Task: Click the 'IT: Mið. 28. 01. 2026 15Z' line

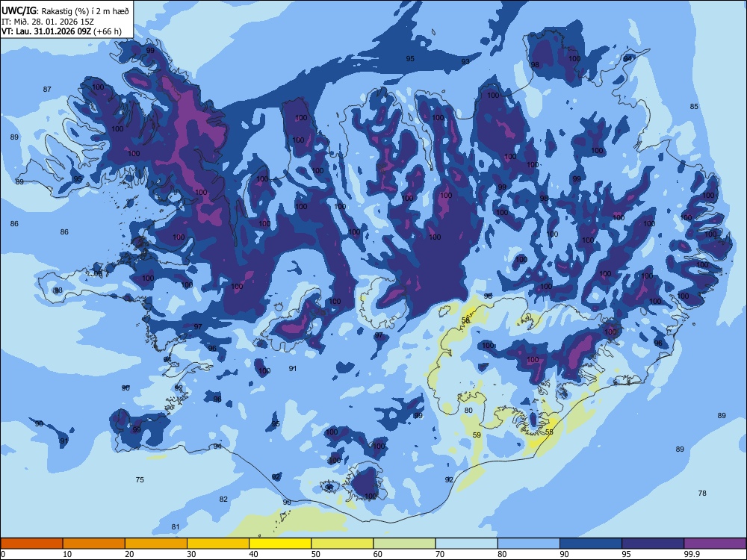Action: (48, 22)
